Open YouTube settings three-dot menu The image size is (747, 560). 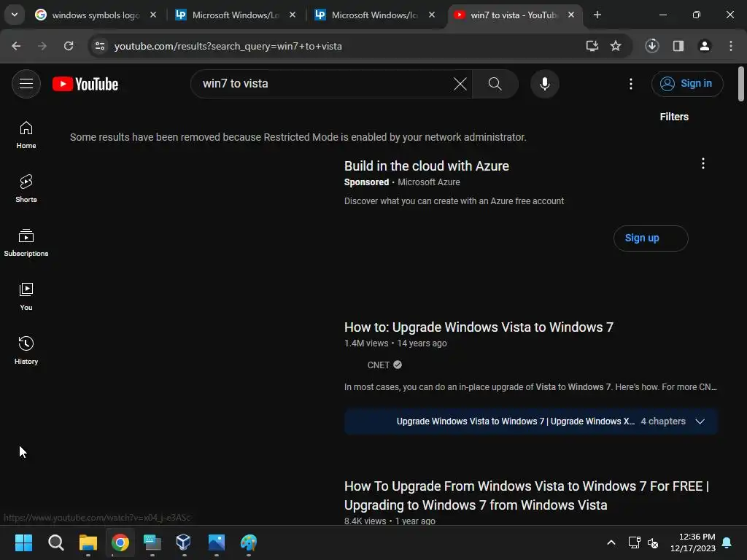[x=631, y=84]
